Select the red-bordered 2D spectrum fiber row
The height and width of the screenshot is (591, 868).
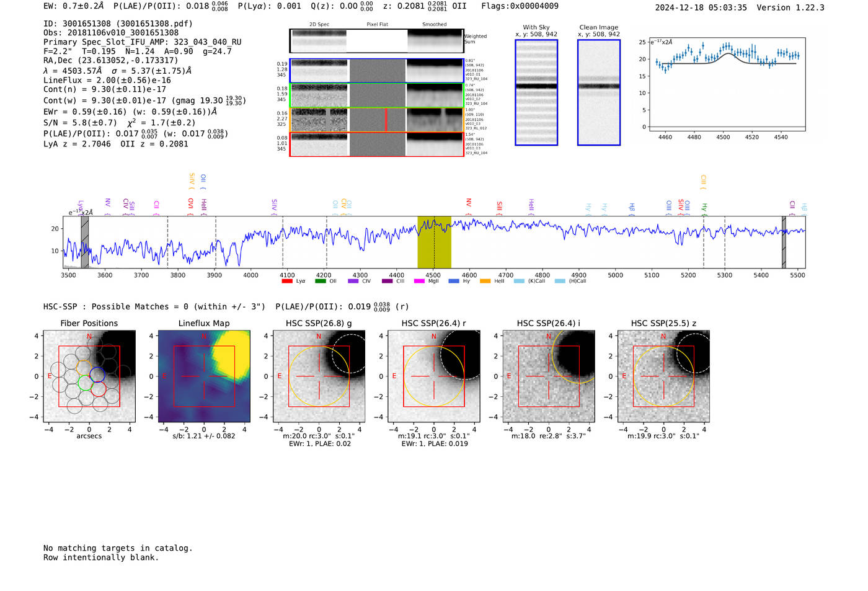pyautogui.click(x=376, y=144)
